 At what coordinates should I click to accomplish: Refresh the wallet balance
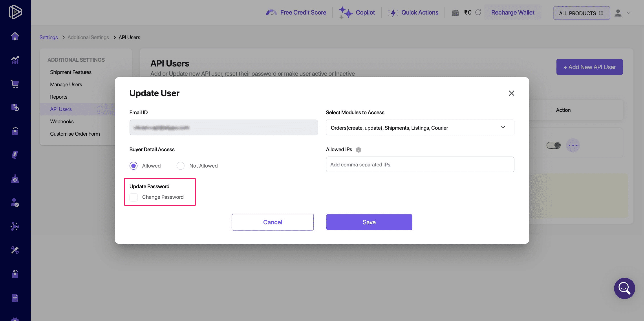point(478,12)
